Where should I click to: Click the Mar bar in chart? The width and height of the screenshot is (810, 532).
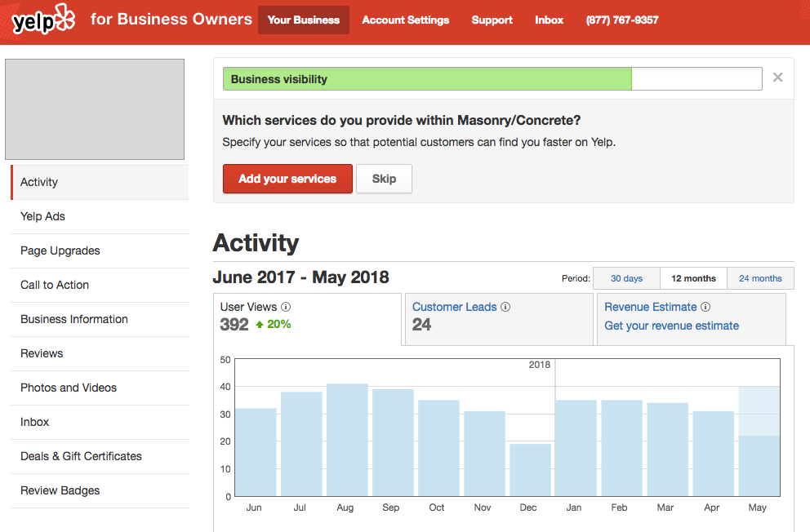click(667, 450)
